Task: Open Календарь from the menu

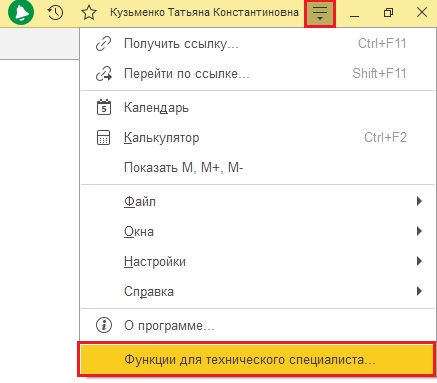Action: pos(258,108)
